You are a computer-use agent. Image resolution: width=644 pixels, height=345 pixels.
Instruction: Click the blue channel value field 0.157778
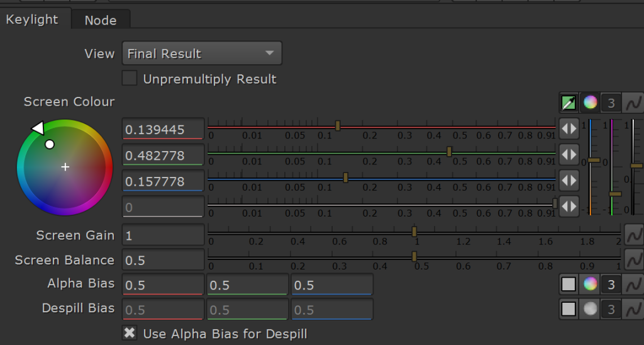163,181
